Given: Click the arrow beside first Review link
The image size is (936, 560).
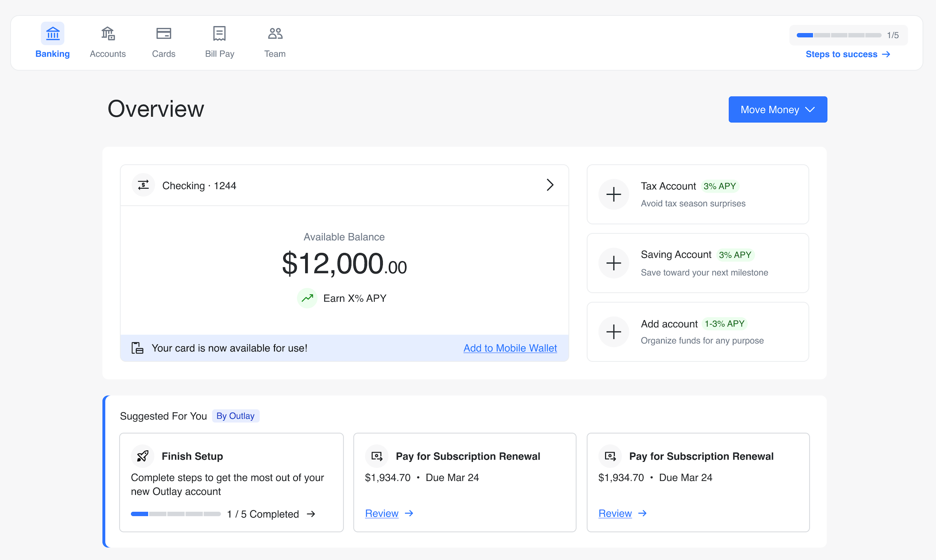Looking at the screenshot, I should point(409,513).
